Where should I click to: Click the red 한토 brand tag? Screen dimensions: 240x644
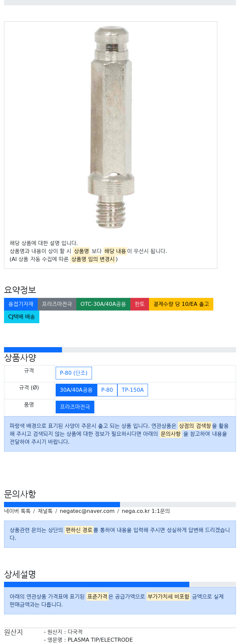pos(140,304)
